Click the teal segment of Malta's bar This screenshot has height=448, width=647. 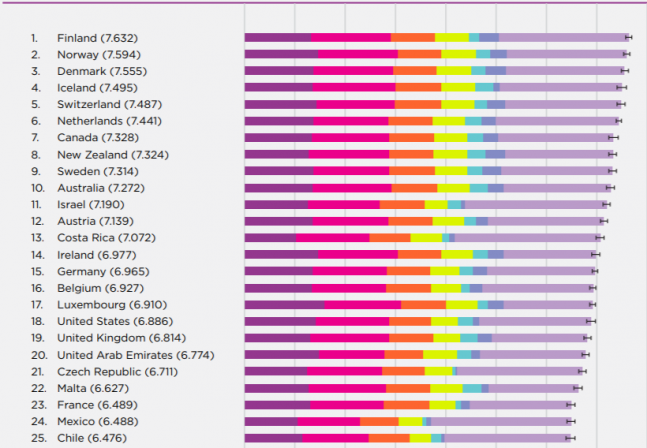point(472,388)
